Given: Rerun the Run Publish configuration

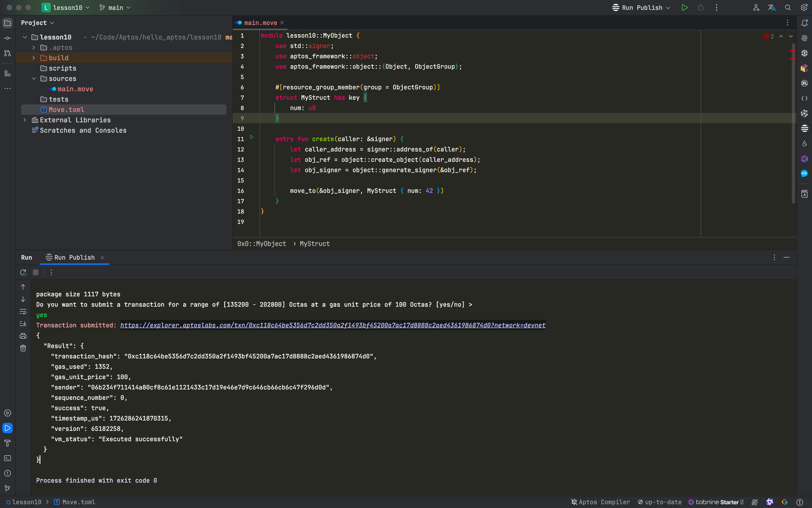Looking at the screenshot, I should coord(23,273).
